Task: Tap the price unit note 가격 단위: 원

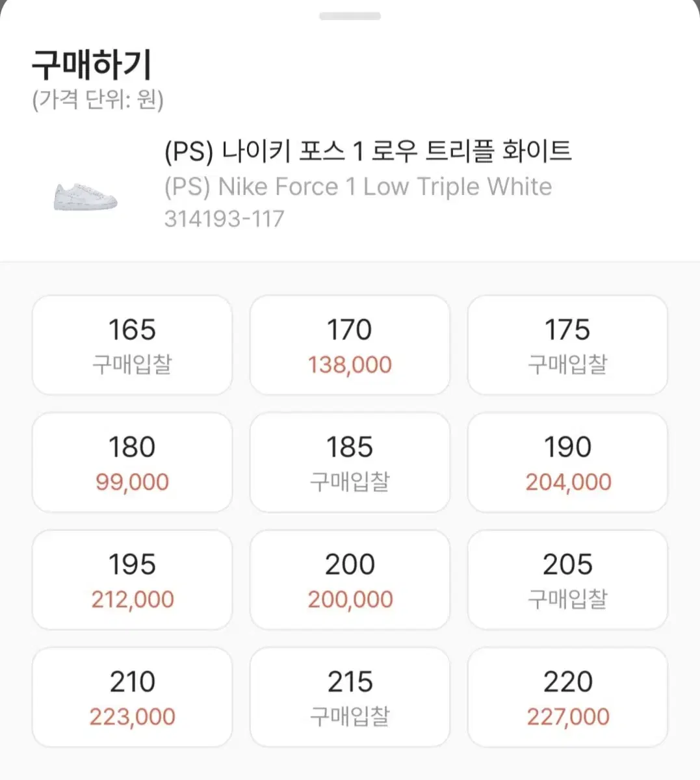Action: coord(98,99)
